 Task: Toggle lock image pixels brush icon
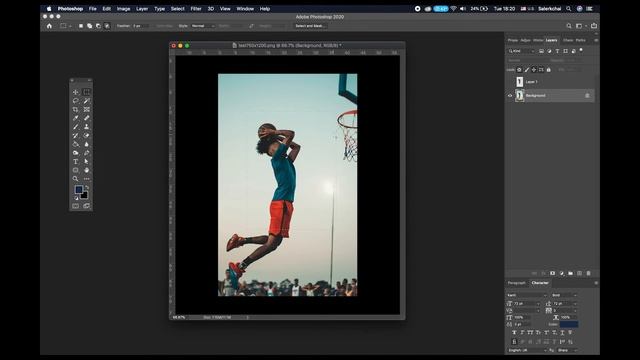coord(527,70)
